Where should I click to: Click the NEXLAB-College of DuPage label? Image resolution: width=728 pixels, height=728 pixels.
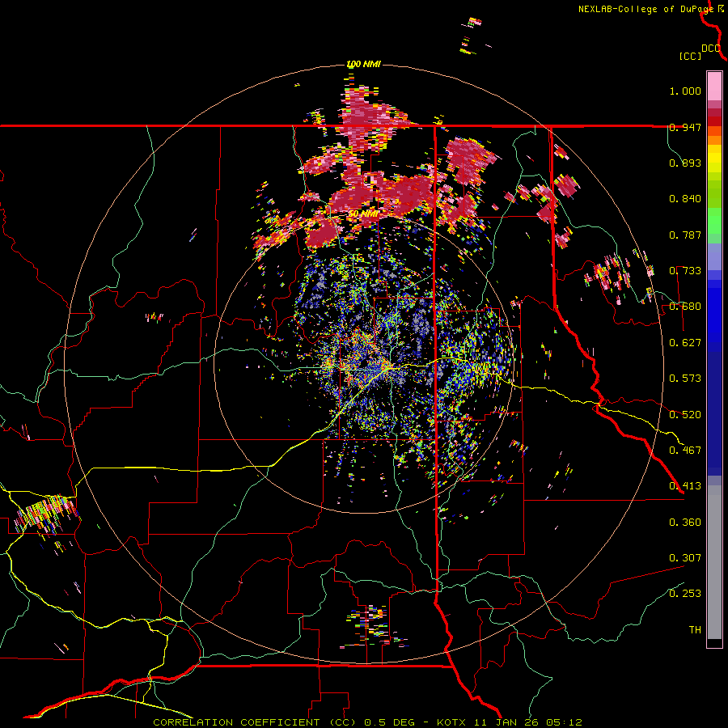(645, 9)
